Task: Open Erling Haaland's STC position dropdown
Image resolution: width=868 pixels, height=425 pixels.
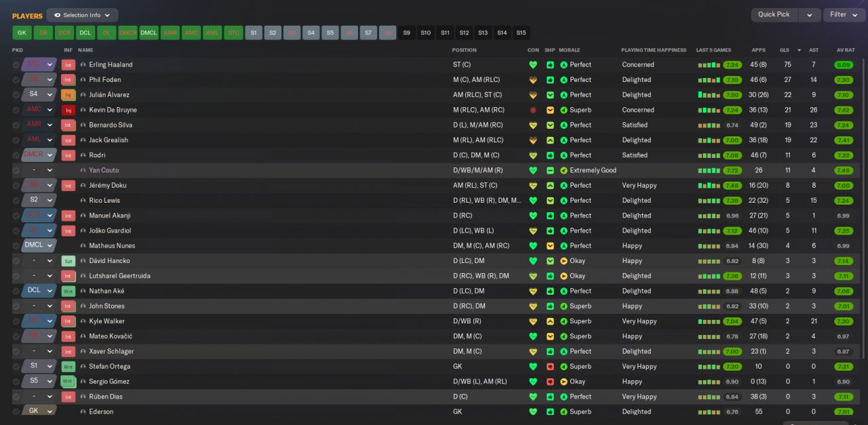Action: pyautogui.click(x=39, y=64)
